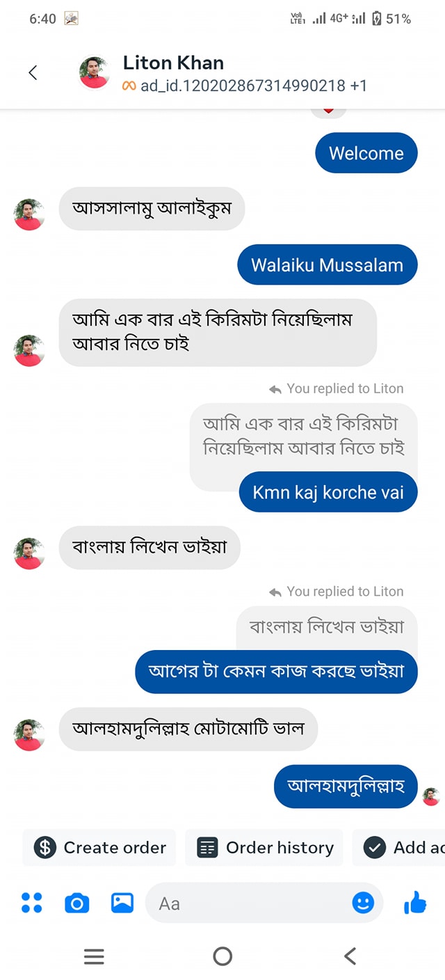The height and width of the screenshot is (980, 445).
Task: Open Liton Khan's profile name in header
Action: (x=173, y=63)
